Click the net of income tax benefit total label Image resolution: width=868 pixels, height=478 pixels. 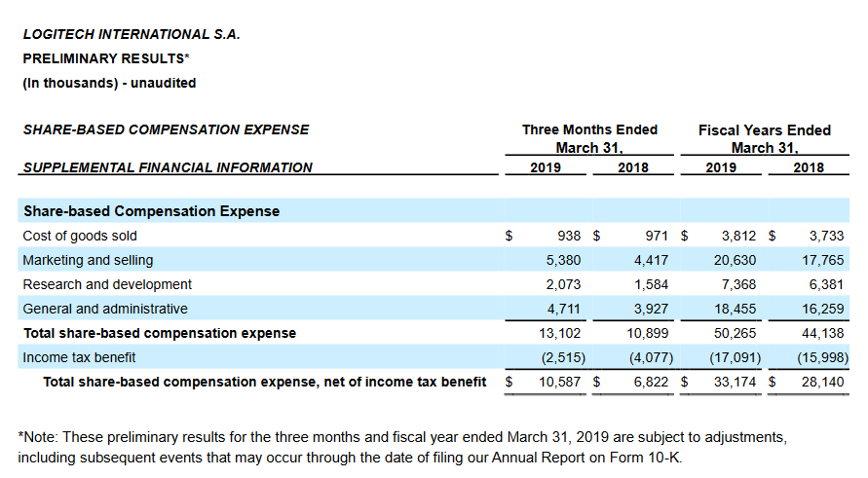click(x=265, y=382)
